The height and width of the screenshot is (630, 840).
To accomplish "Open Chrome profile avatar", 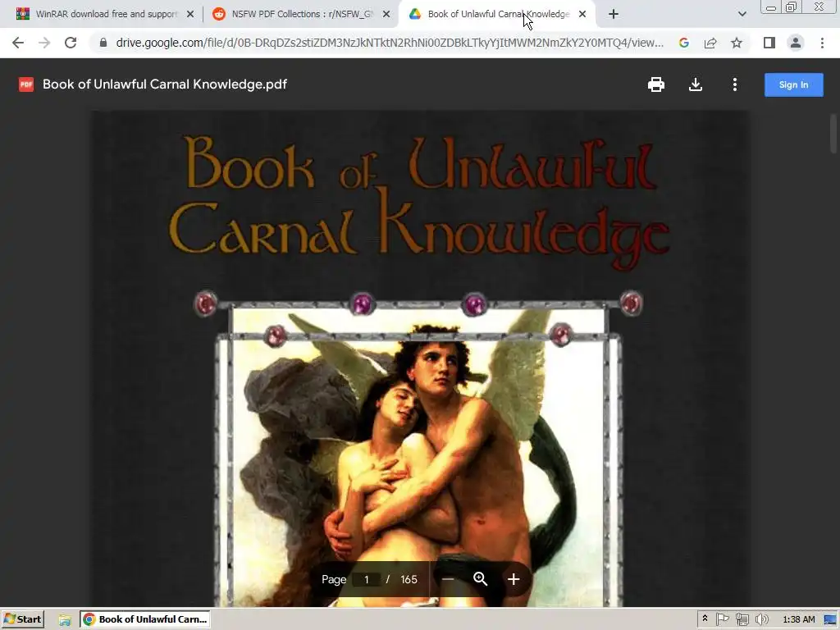I will point(796,43).
